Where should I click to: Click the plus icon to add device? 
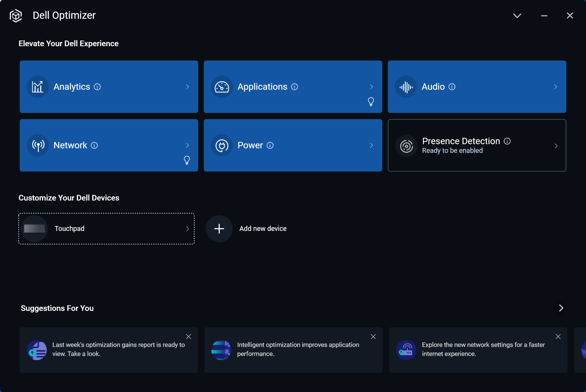coord(219,229)
